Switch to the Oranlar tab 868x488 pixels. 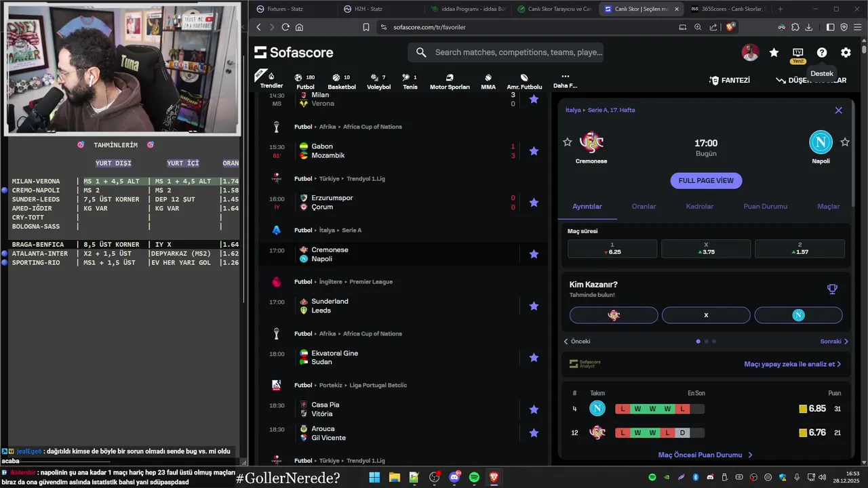tap(644, 207)
